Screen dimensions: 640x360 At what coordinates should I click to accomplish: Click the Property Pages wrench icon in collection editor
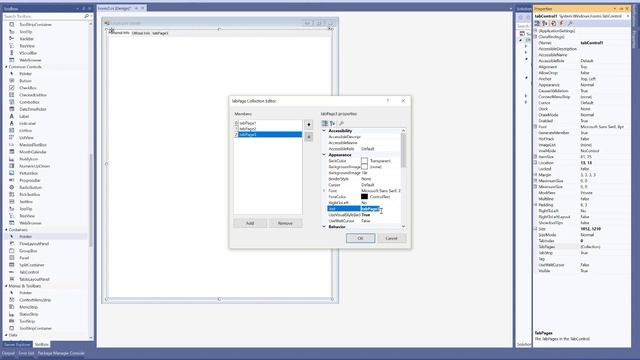tap(341, 123)
